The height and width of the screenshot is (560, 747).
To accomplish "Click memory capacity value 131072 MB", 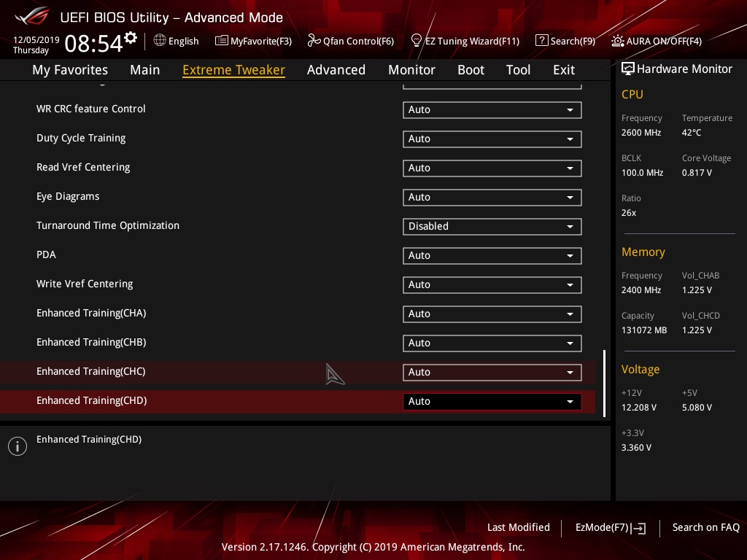I will 644,330.
